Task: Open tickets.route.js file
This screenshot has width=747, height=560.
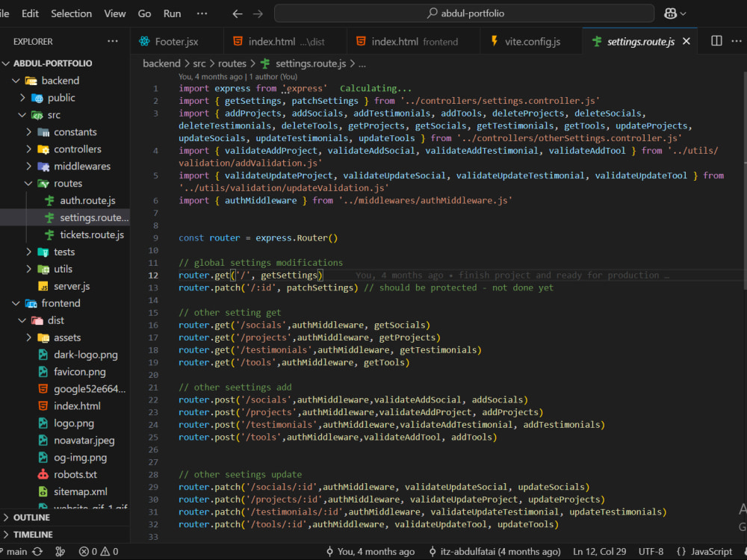Action: tap(91, 234)
